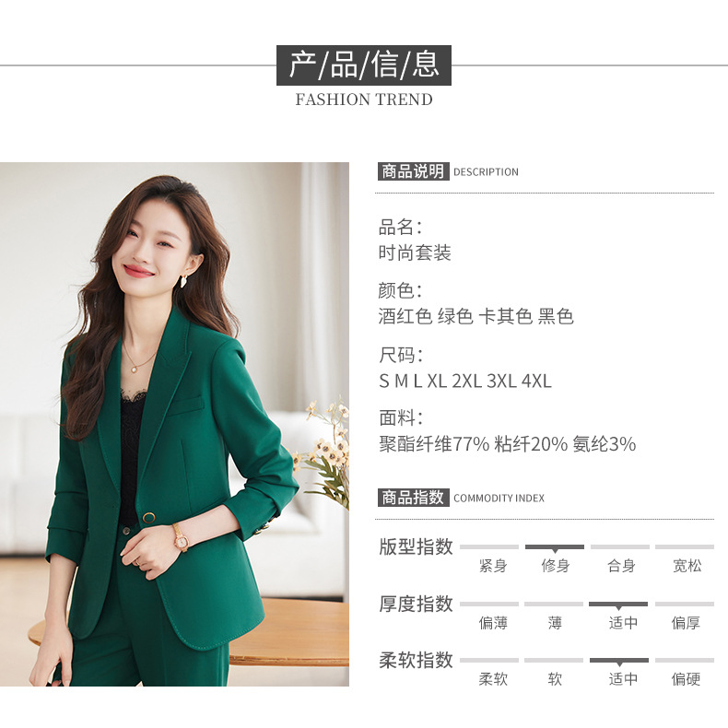Select the 合身 fit option

click(622, 566)
